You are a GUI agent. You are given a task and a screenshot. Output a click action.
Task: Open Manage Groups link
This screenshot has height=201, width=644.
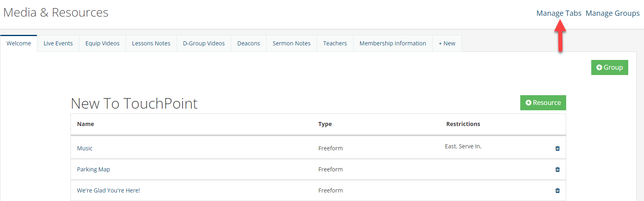coord(613,13)
